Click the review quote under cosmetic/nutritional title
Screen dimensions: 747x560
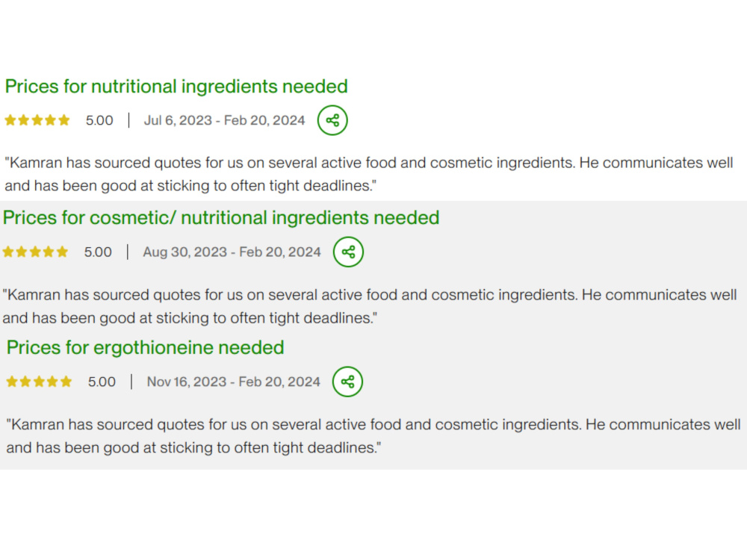370,306
